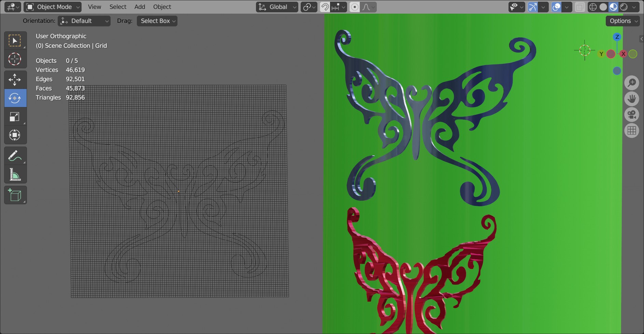Click the Objects count "0 / 5"
644x334 pixels.
click(72, 61)
